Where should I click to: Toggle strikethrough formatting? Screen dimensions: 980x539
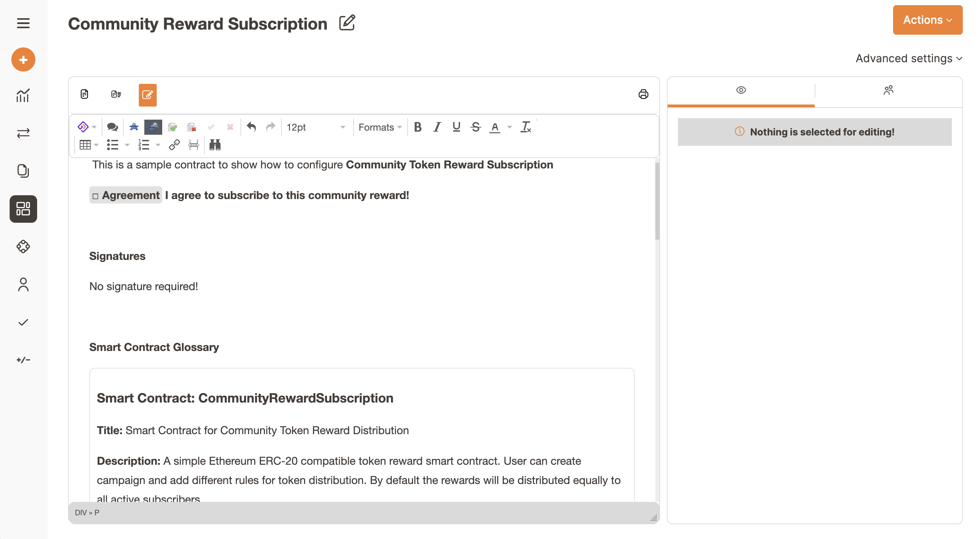point(476,127)
